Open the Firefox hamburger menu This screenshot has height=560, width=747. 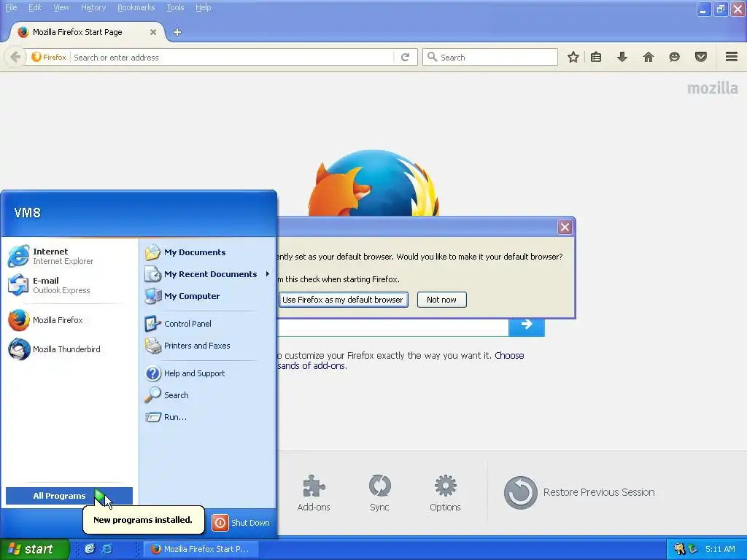(x=732, y=57)
